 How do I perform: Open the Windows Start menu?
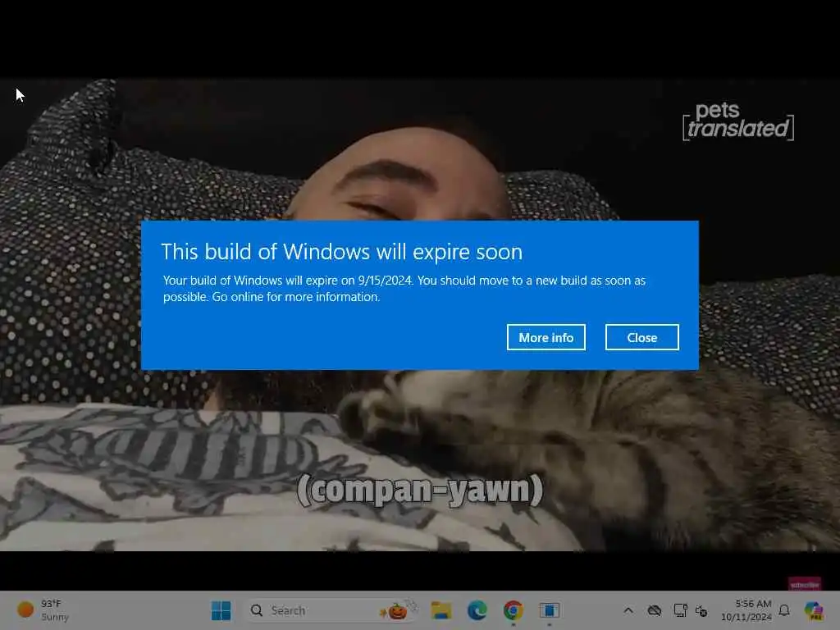(221, 610)
